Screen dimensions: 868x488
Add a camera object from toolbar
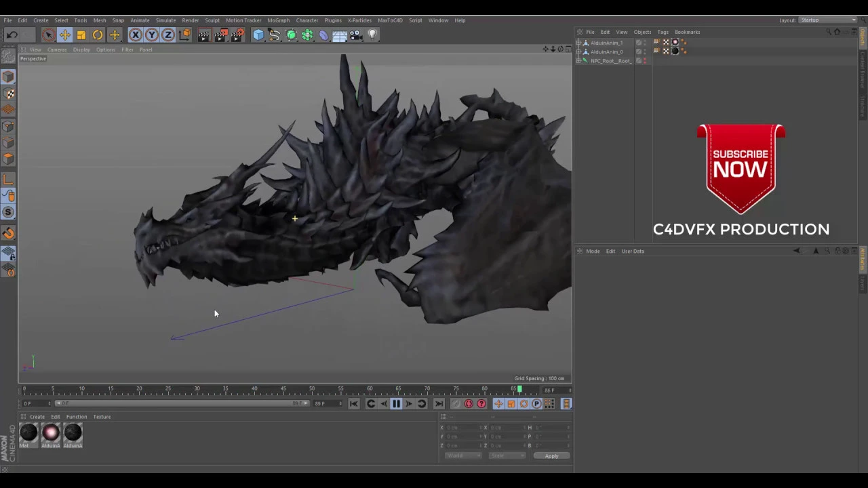click(x=356, y=35)
